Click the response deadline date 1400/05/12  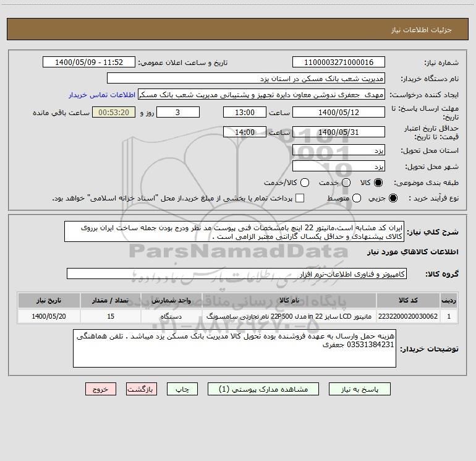pyautogui.click(x=339, y=112)
